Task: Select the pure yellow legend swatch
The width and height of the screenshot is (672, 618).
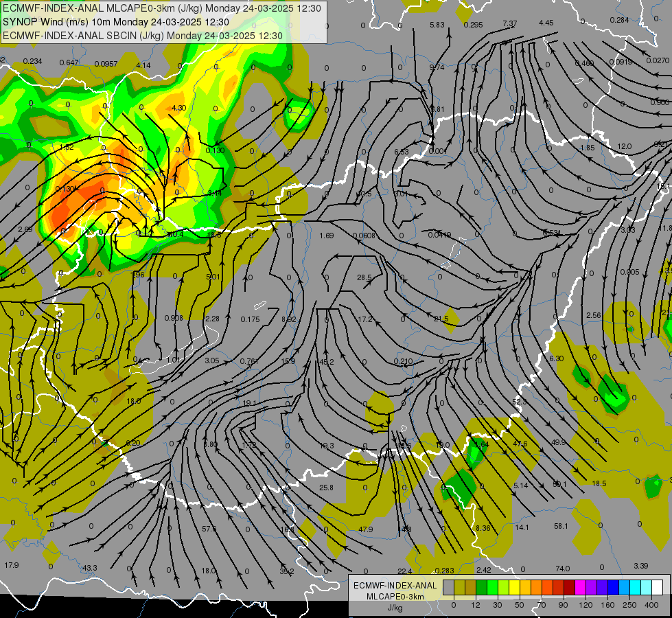Action: click(514, 587)
